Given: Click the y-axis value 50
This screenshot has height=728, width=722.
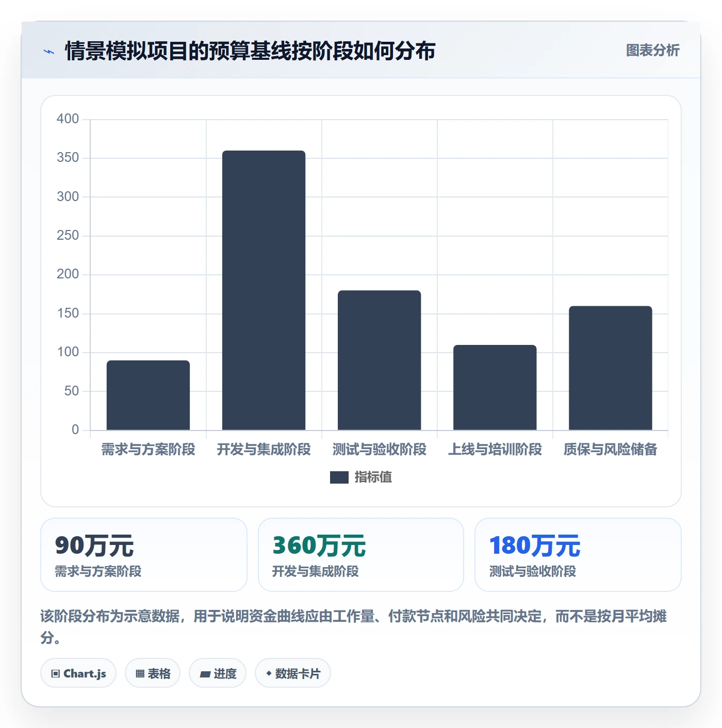Looking at the screenshot, I should pos(72,391).
